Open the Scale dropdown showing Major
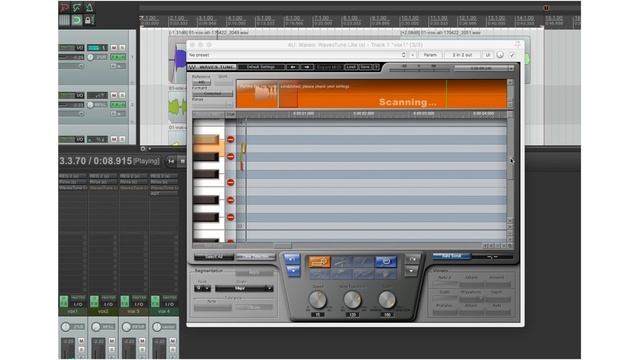The height and width of the screenshot is (360, 640). (x=244, y=289)
